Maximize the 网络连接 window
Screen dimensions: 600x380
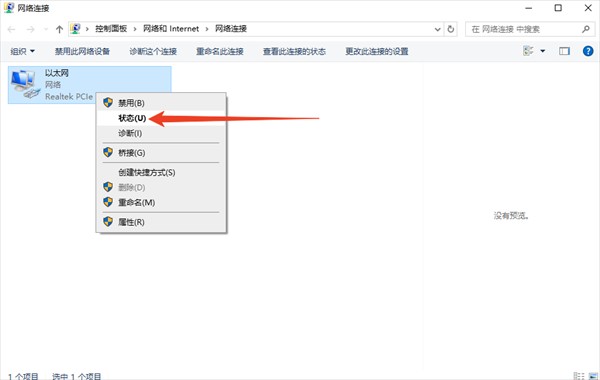point(558,8)
